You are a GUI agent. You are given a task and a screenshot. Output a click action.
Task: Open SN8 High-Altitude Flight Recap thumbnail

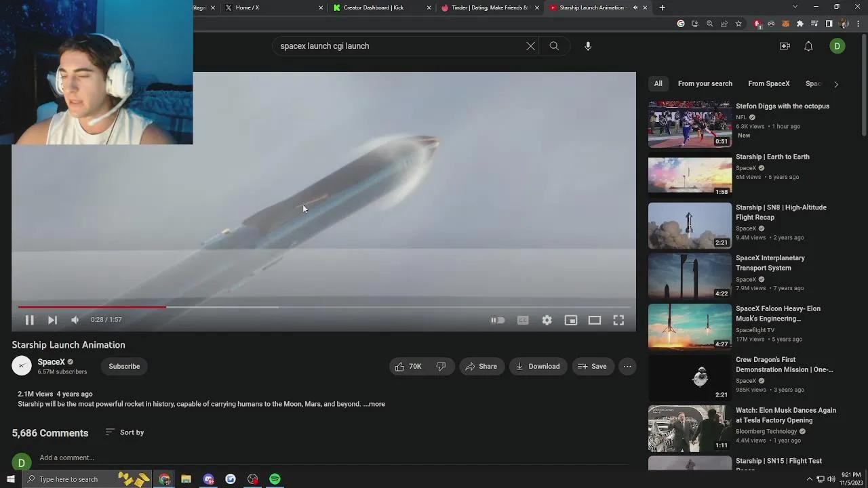pyautogui.click(x=690, y=226)
